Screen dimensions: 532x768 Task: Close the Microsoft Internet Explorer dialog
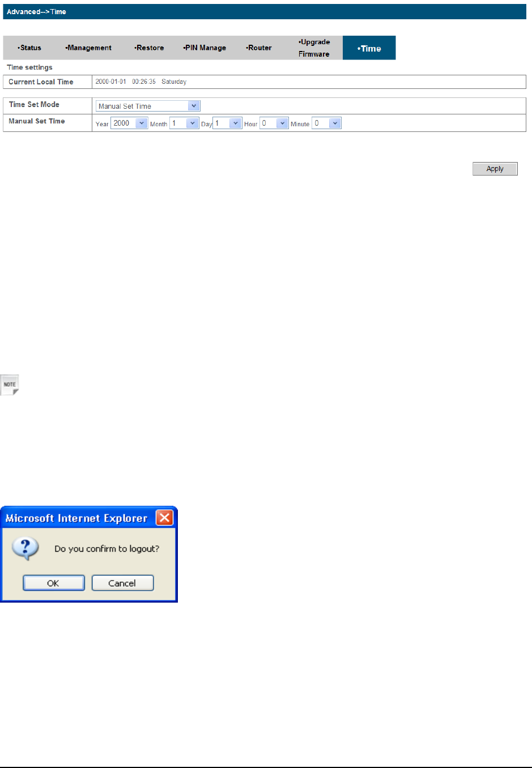coord(164,518)
